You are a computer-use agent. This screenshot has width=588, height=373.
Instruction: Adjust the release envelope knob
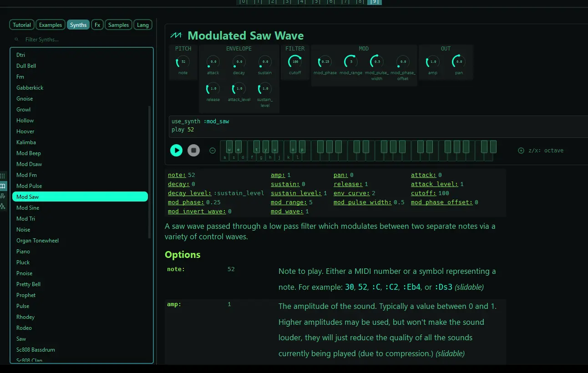point(213,89)
